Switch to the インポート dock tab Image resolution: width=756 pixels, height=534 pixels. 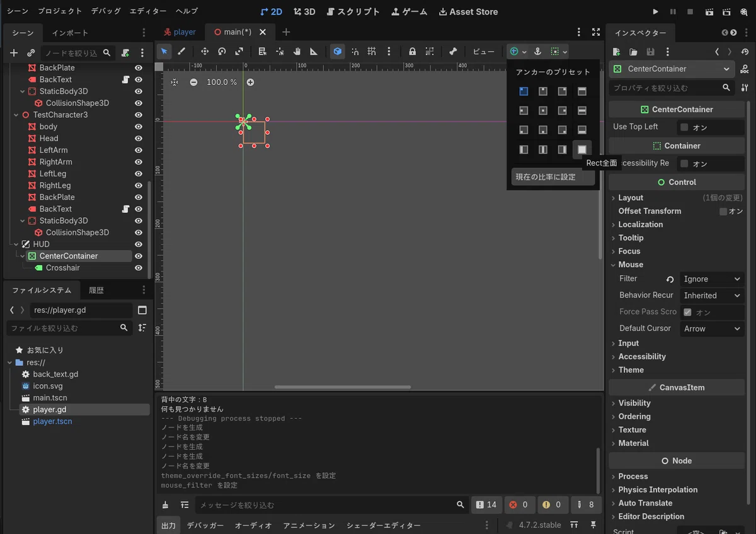70,33
